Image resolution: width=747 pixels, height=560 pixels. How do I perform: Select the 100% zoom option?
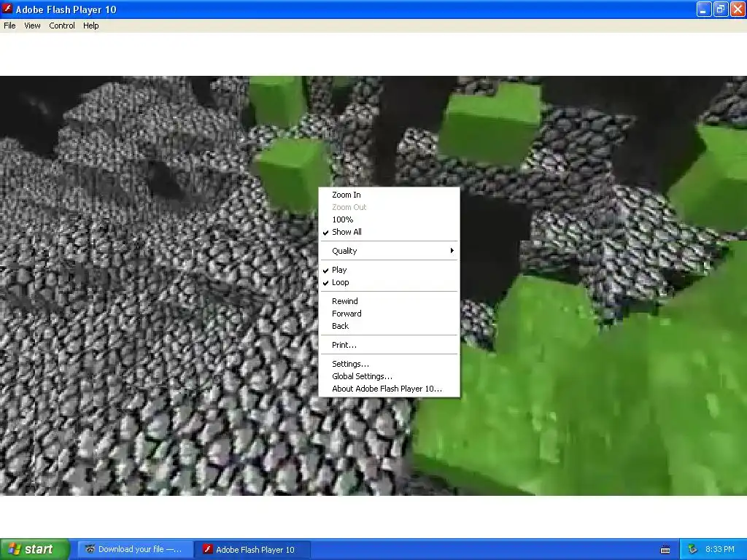click(390, 219)
